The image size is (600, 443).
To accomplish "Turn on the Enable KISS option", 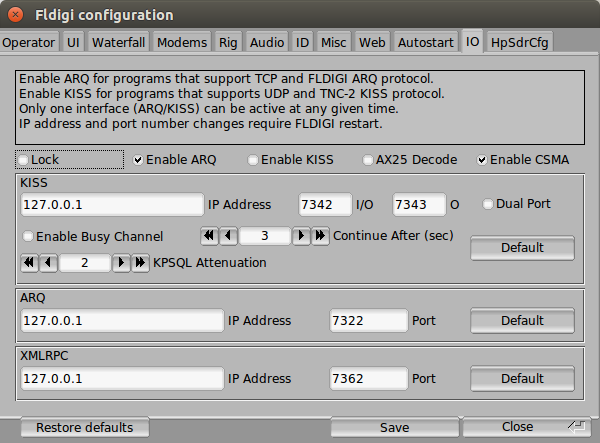I will pos(254,160).
